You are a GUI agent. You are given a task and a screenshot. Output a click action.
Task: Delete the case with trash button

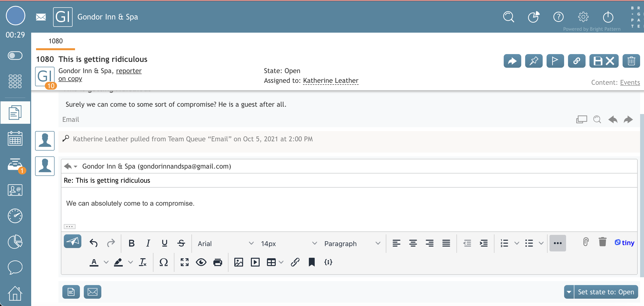tap(631, 61)
